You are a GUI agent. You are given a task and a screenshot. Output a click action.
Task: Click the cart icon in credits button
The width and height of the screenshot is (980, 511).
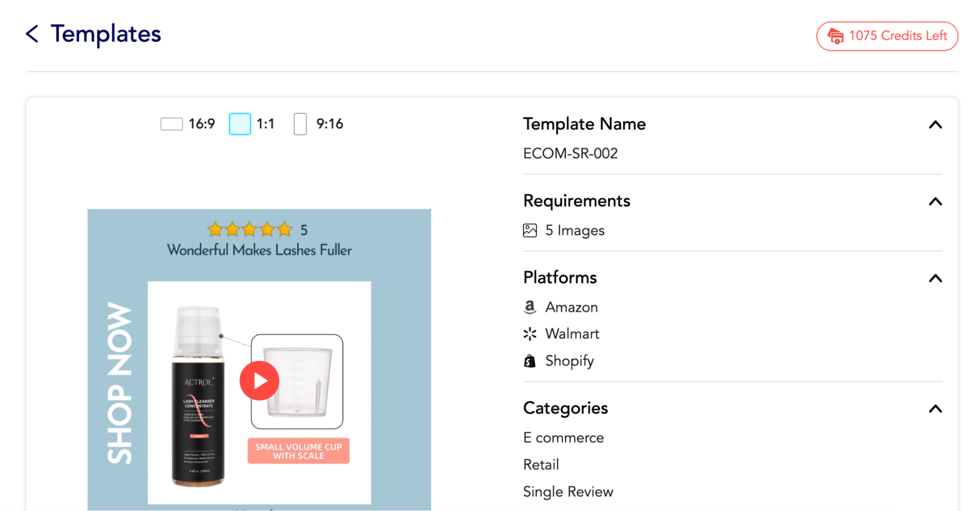tap(835, 36)
